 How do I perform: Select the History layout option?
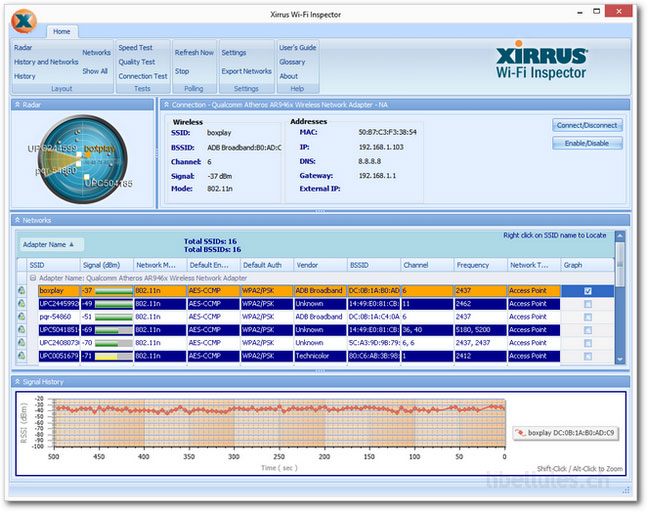[24, 76]
